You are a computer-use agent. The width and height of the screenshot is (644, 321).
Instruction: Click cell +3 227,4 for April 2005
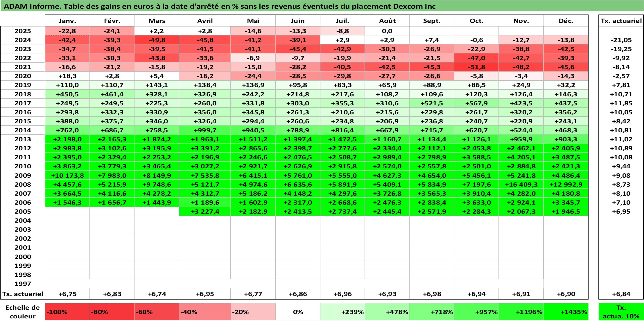click(205, 212)
